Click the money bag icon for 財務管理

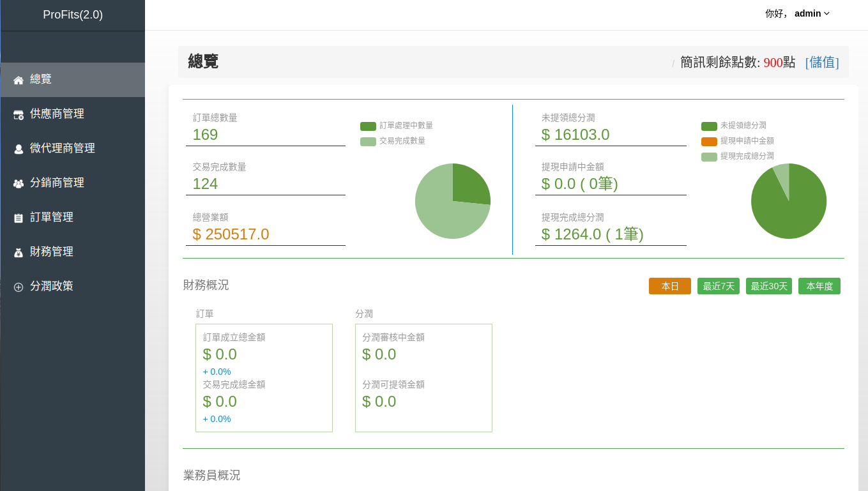pyautogui.click(x=19, y=252)
